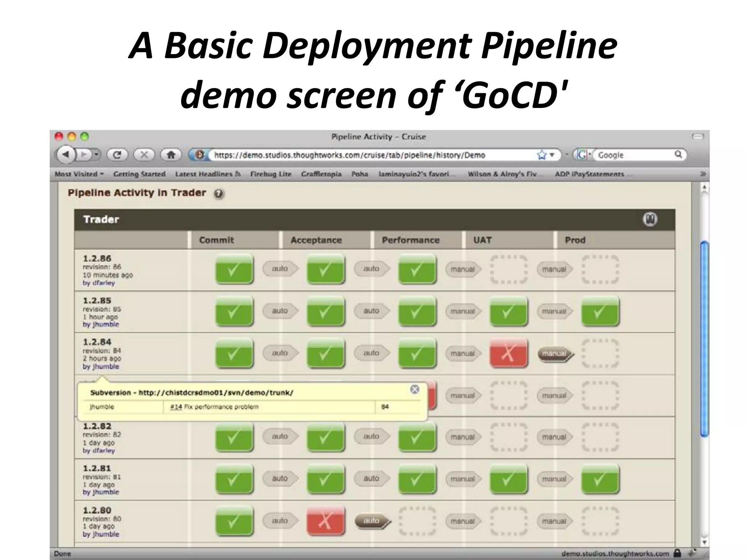Image resolution: width=747 pixels, height=560 pixels.
Task: Open failed Acceptance stage for 1.2.80
Action: [325, 521]
